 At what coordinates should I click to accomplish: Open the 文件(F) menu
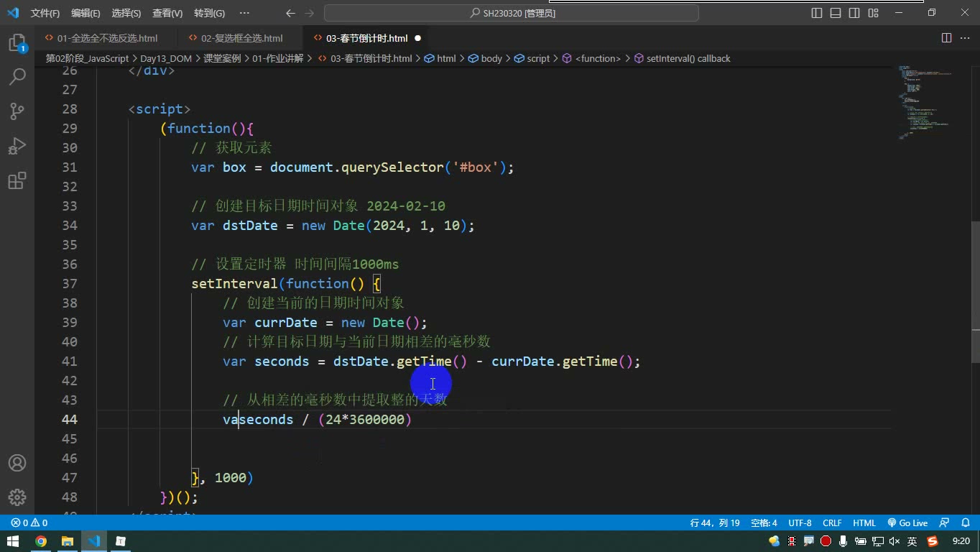coord(45,13)
